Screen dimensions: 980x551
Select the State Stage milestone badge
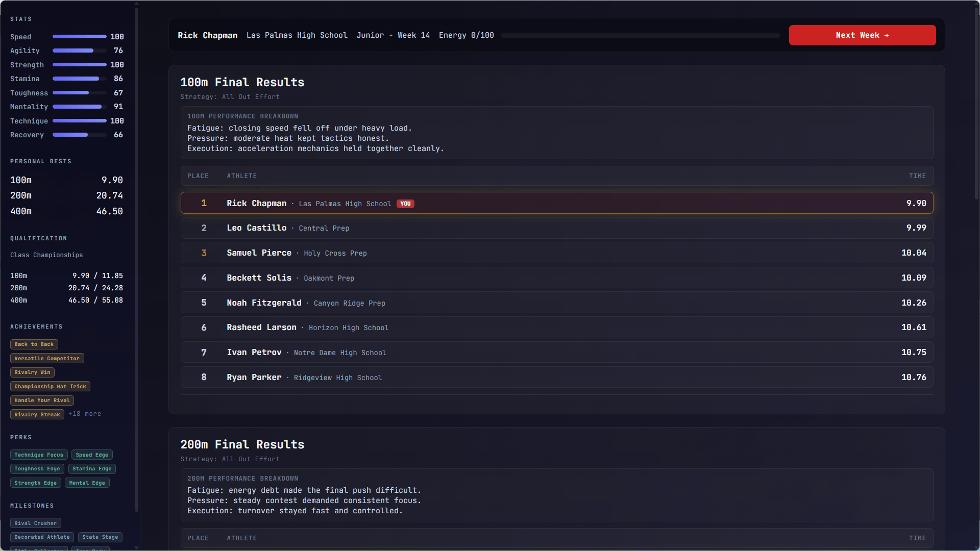(x=100, y=537)
